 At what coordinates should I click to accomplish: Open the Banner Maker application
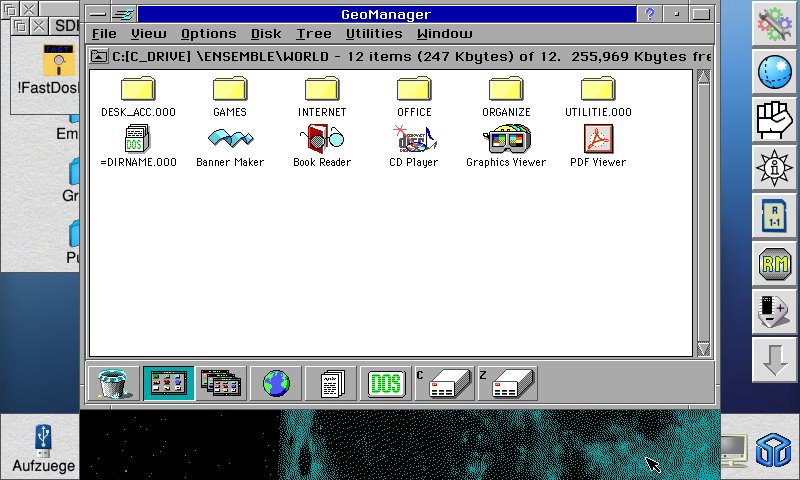230,139
